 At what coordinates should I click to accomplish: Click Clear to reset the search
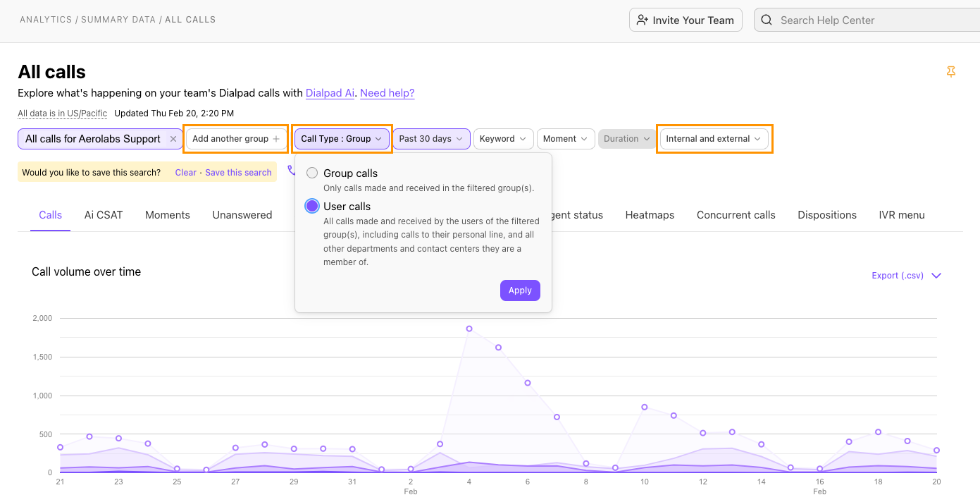[x=186, y=173]
